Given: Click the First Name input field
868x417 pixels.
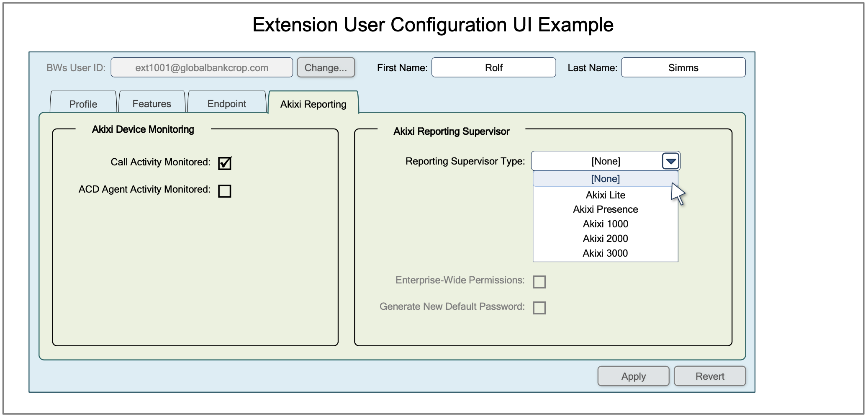Looking at the screenshot, I should pos(493,68).
